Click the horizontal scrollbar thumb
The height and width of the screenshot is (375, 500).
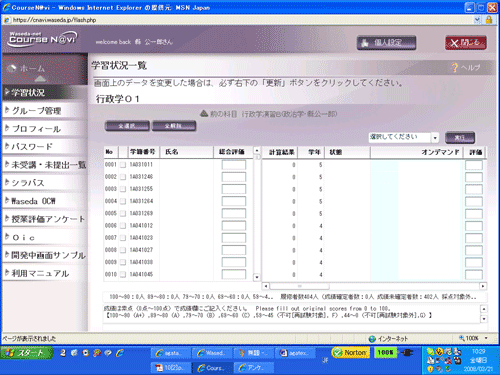point(299,286)
